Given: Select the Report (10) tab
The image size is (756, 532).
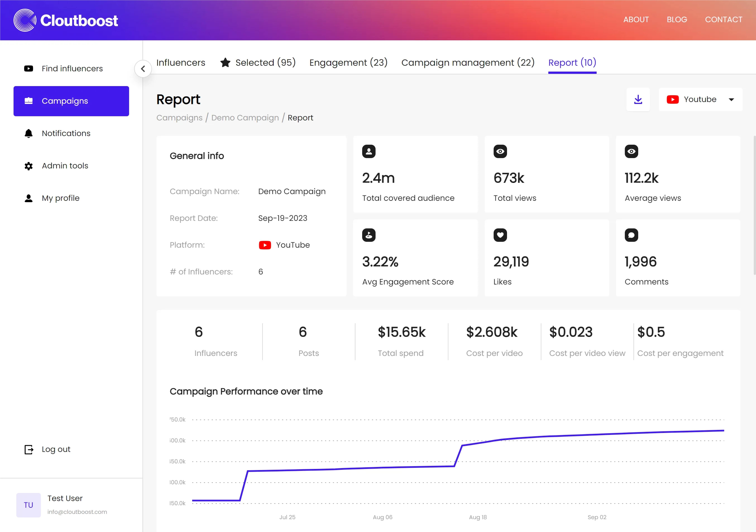Looking at the screenshot, I should pos(572,63).
